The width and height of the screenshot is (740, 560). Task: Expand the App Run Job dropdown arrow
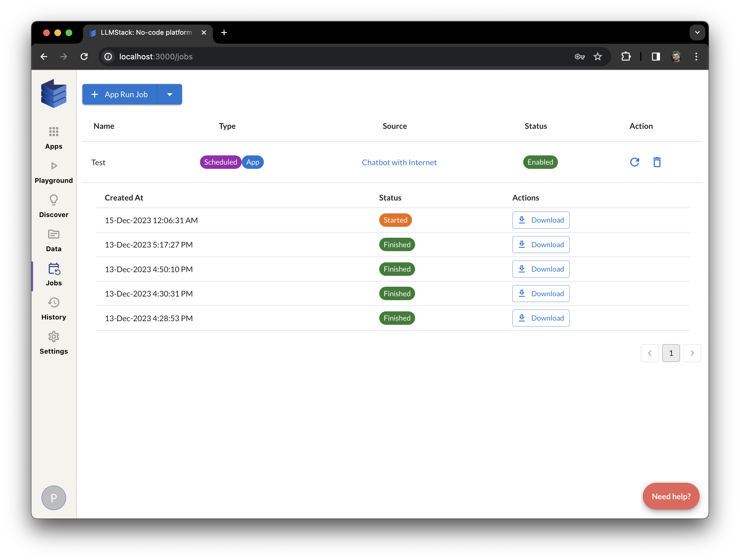click(x=170, y=94)
